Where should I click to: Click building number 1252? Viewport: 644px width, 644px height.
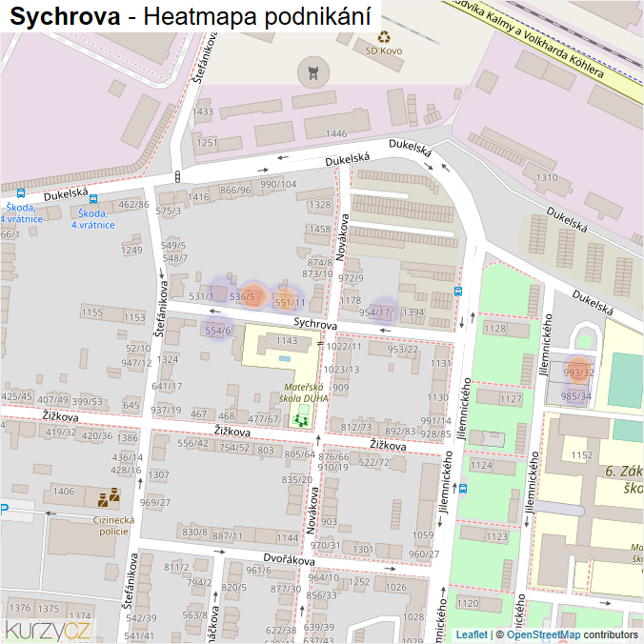359,582
